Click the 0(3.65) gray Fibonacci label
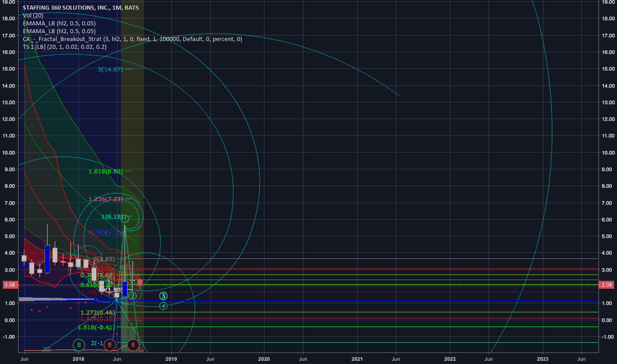 click(x=105, y=259)
